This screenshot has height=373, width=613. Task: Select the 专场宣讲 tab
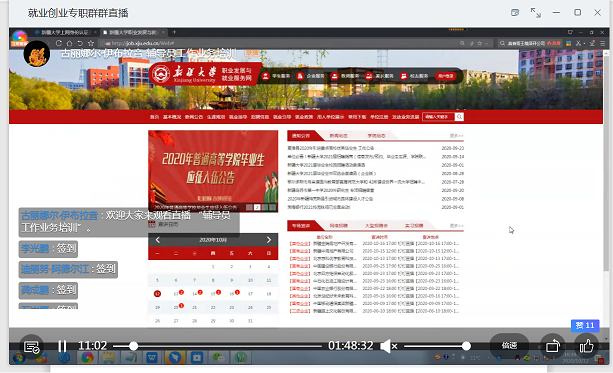pyautogui.click(x=301, y=226)
